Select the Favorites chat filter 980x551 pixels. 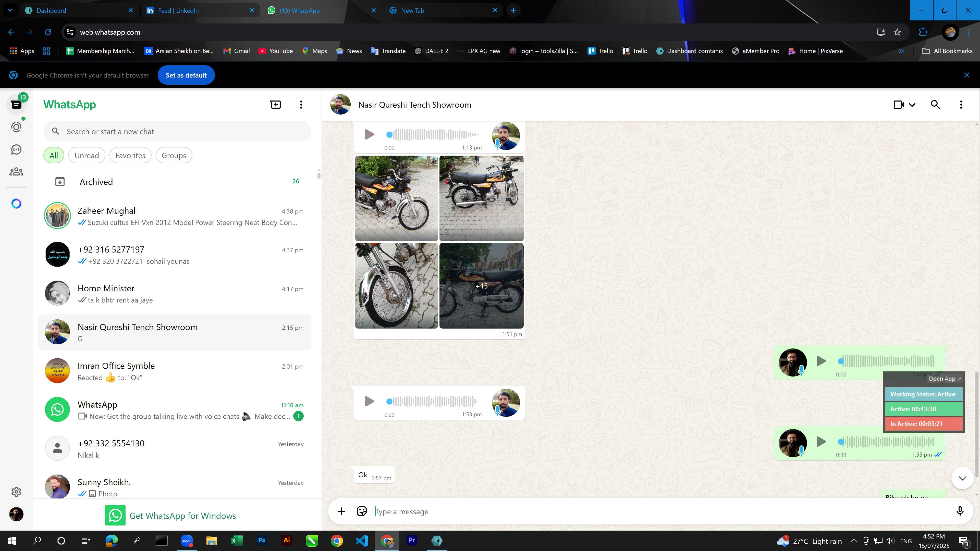tap(130, 156)
